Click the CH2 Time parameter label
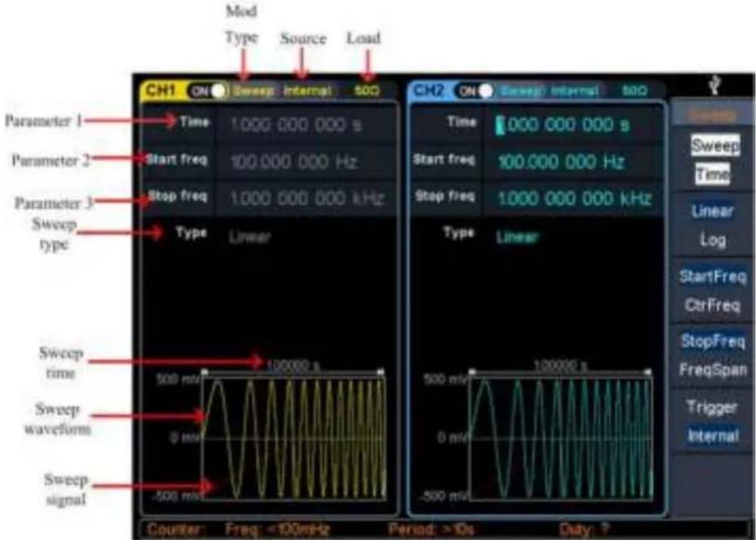This screenshot has height=540, width=756. coord(461,122)
